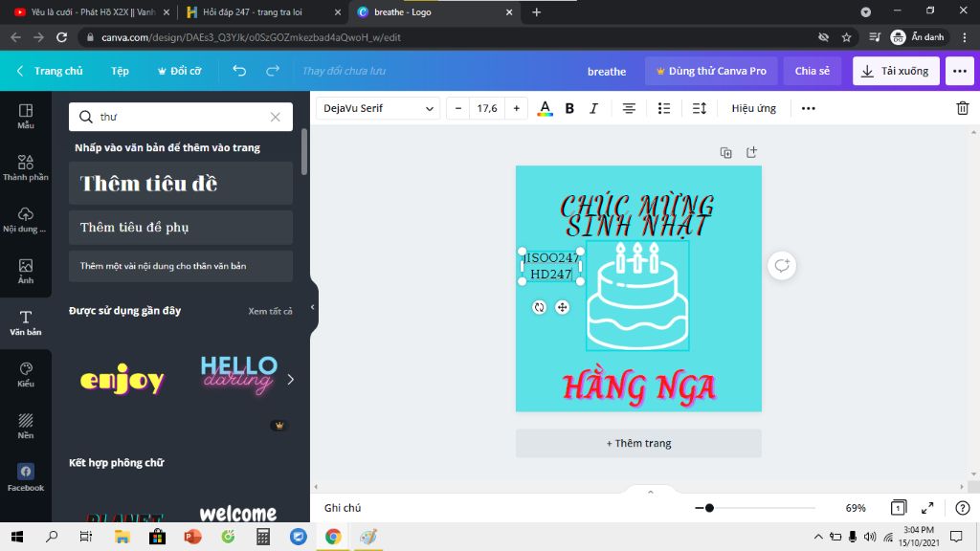Select the HELLO darling text style
Viewport: 980px width, 551px height.
tap(238, 375)
